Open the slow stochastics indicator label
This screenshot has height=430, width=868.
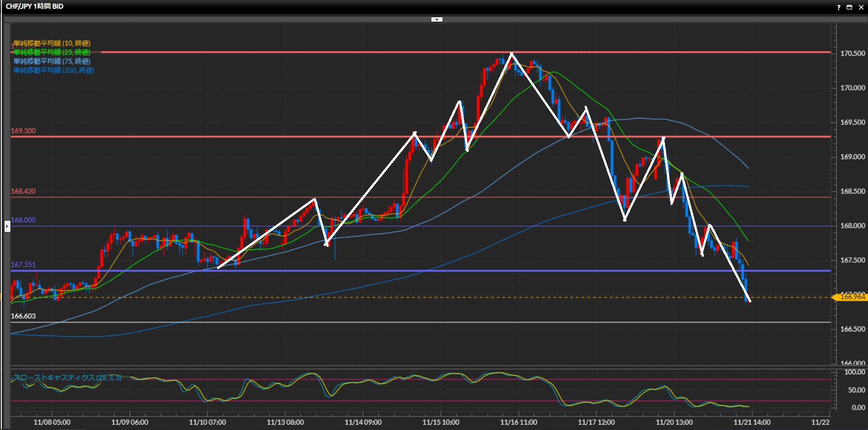coord(67,378)
